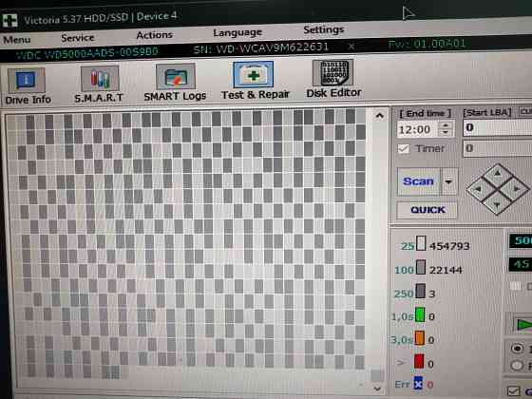Toggle the Timer checkbox
The height and width of the screenshot is (399, 532).
pyautogui.click(x=404, y=148)
